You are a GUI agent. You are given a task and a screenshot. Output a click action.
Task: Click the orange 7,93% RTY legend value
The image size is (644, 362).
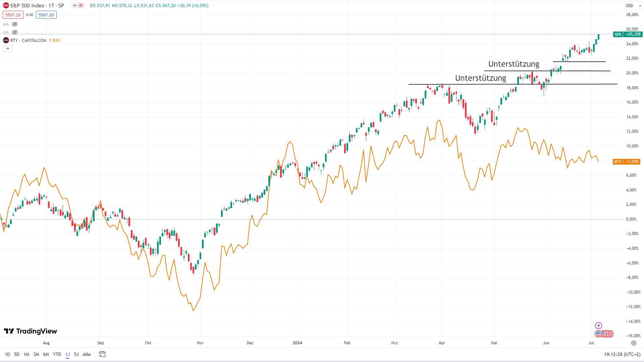[x=55, y=41]
